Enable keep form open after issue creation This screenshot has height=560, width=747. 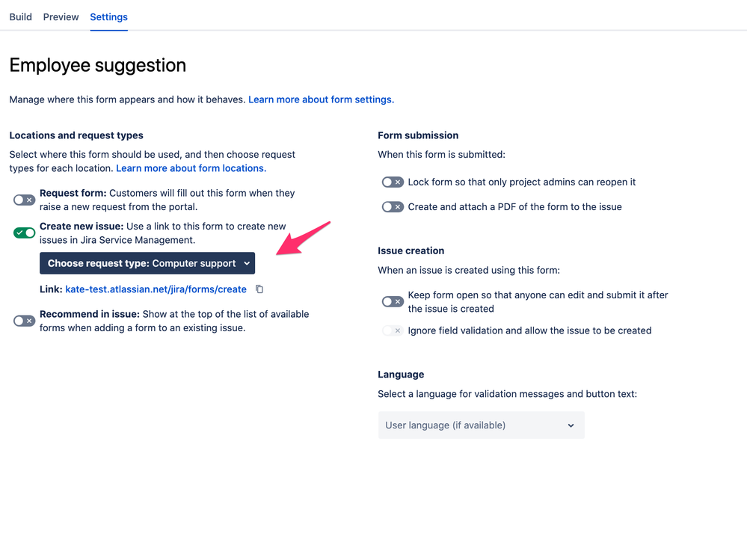tap(392, 301)
